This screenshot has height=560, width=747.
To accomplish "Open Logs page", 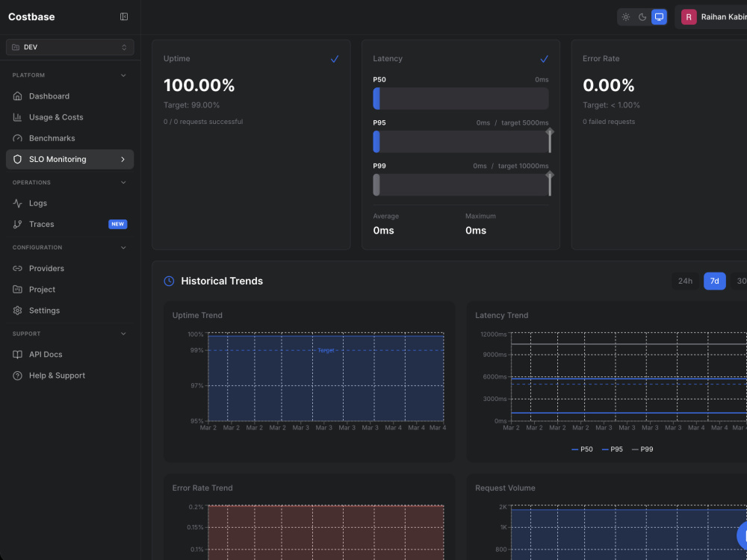I will click(x=69, y=203).
